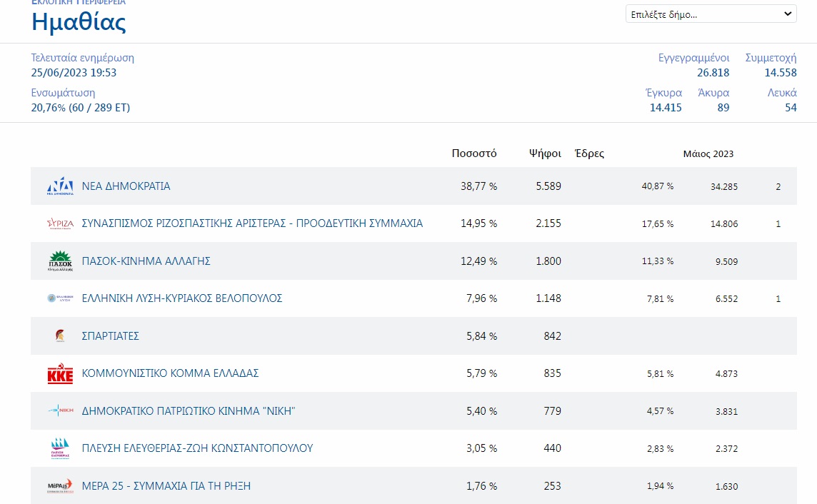
Task: Click the ΠΑΣΟΚ green sun logo
Action: coord(60,261)
